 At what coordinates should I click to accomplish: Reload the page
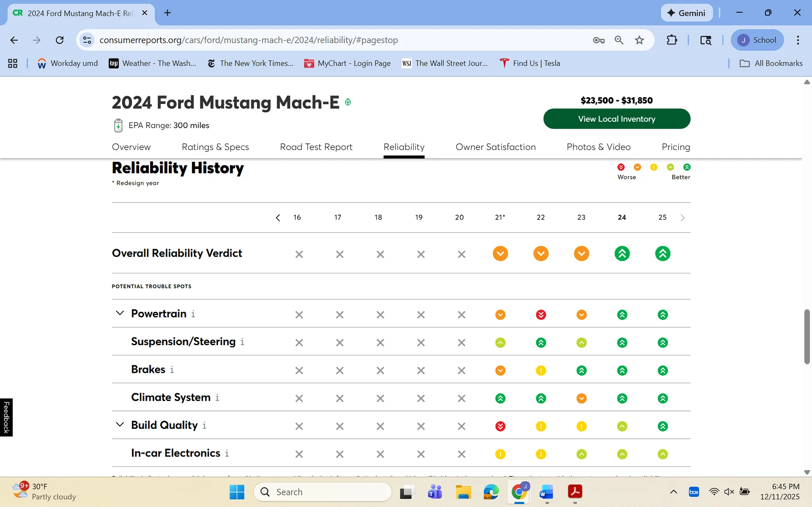(60, 40)
